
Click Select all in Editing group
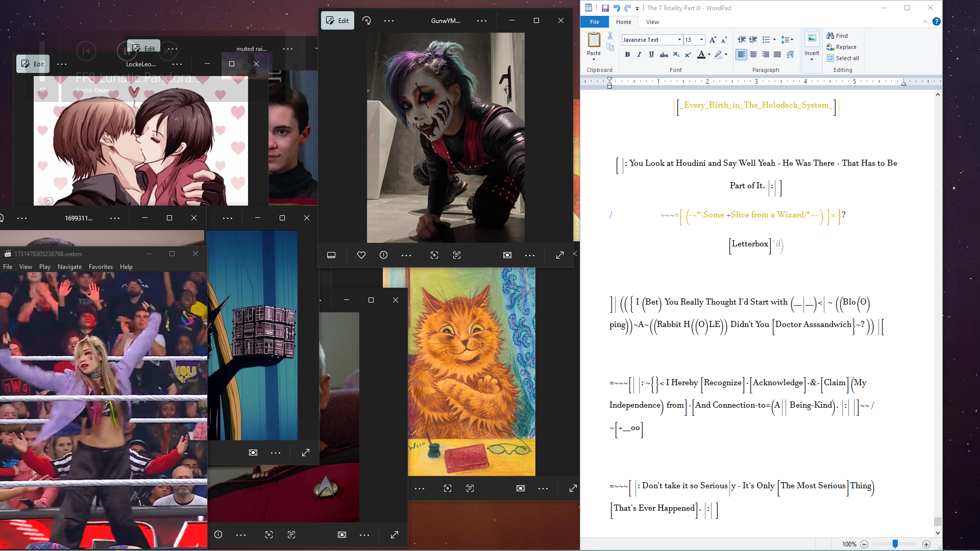tap(843, 58)
